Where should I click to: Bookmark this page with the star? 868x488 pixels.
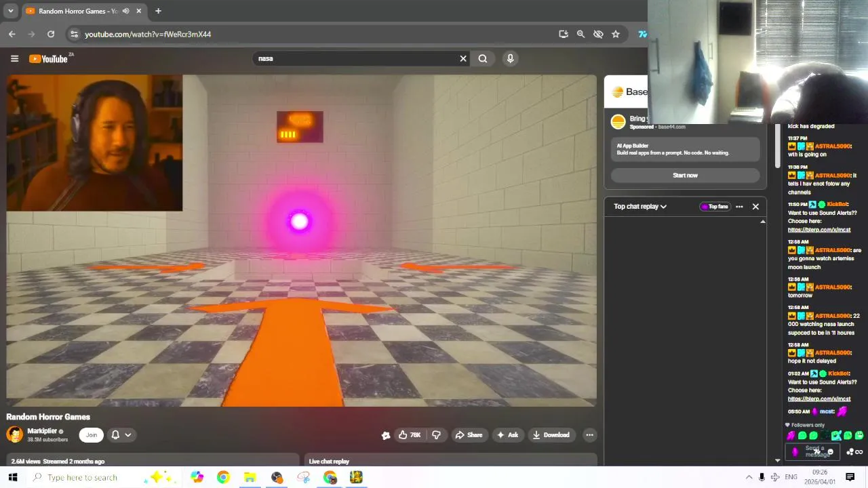click(616, 34)
